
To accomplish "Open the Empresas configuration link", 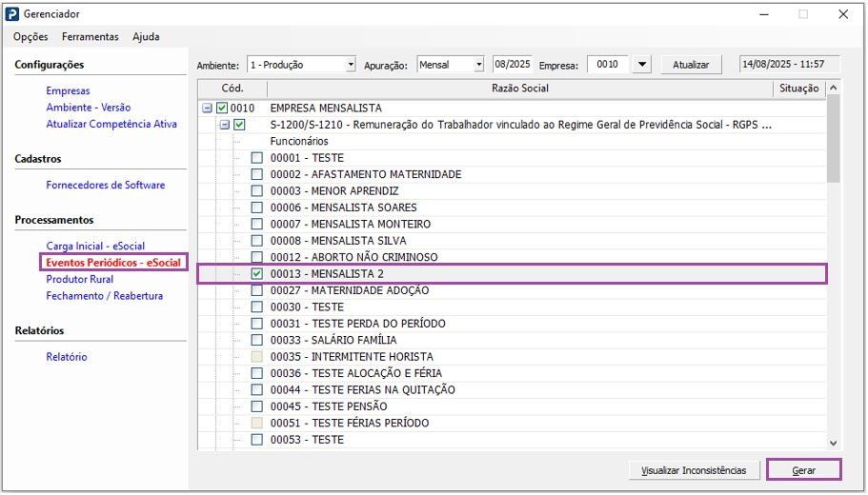I will point(68,90).
